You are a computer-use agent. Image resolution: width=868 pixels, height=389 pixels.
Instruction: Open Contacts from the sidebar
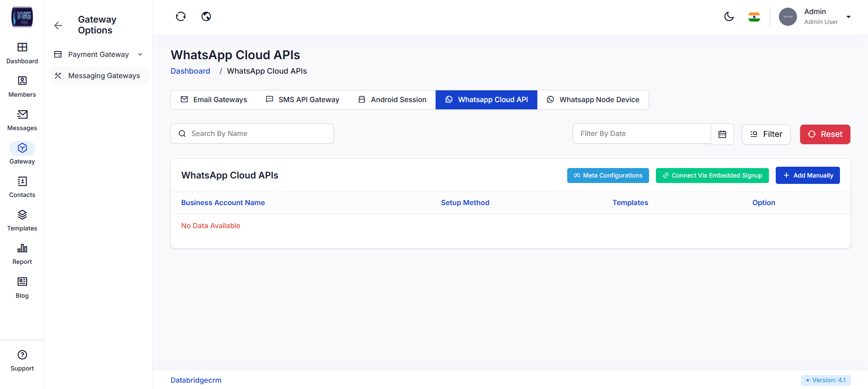(x=22, y=181)
